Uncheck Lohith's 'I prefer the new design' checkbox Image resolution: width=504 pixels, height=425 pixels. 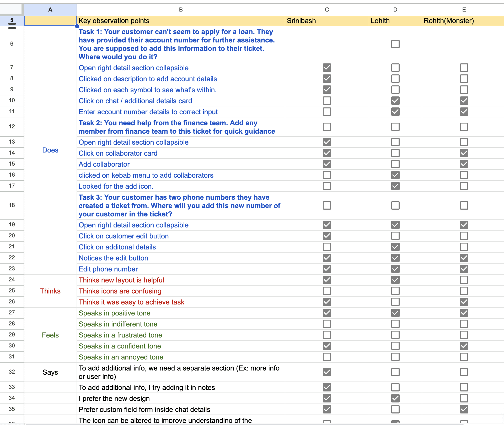395,398
